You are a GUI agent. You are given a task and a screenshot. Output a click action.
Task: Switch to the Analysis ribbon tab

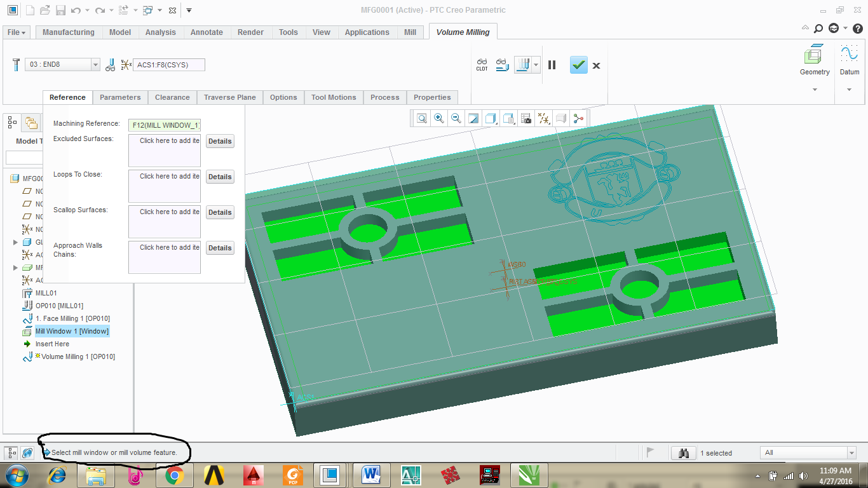point(160,32)
